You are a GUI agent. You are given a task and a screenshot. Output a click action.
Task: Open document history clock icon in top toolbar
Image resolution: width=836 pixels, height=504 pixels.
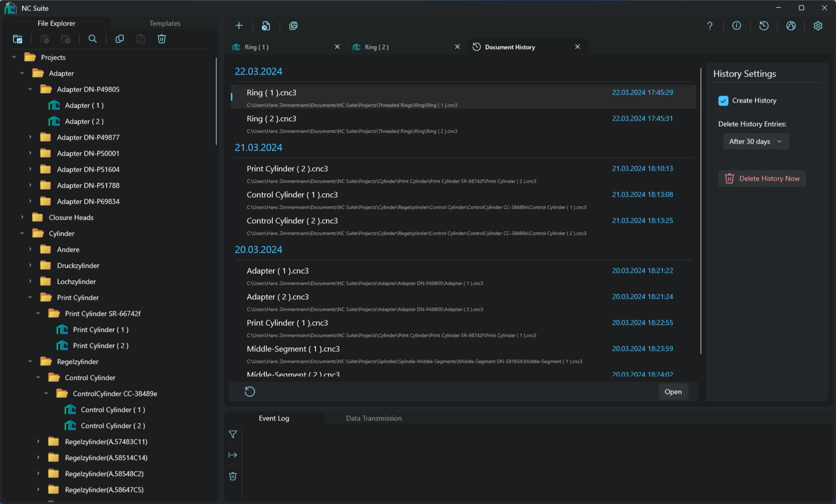pyautogui.click(x=763, y=26)
